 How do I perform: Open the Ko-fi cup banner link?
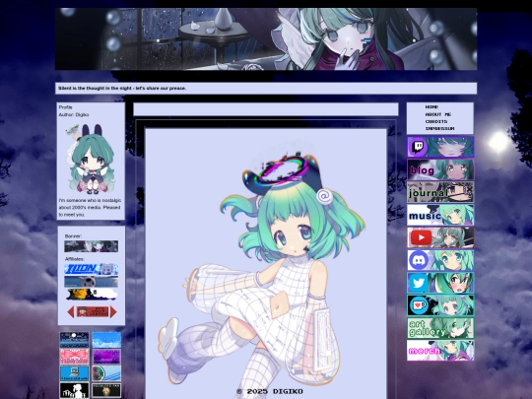pyautogui.click(x=440, y=305)
